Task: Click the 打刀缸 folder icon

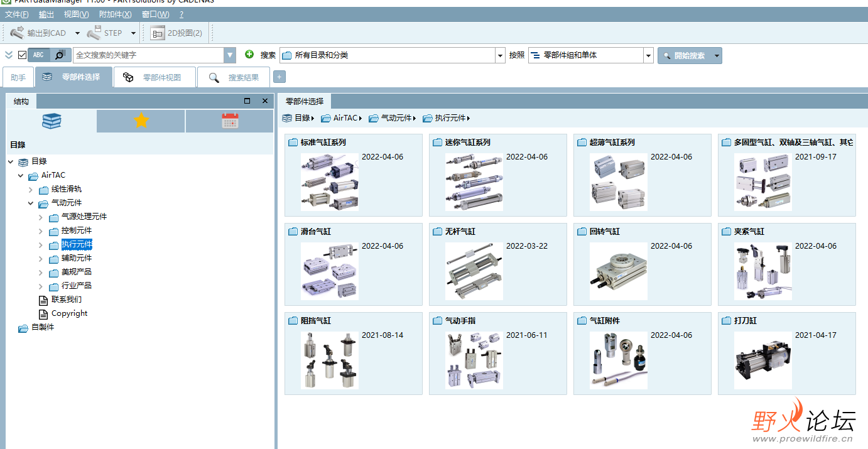Action: click(x=726, y=321)
